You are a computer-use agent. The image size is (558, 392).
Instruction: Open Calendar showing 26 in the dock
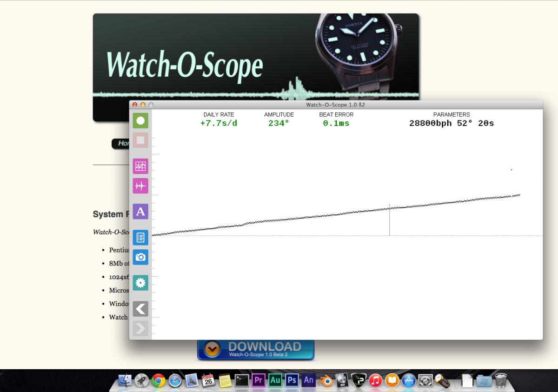tap(208, 380)
